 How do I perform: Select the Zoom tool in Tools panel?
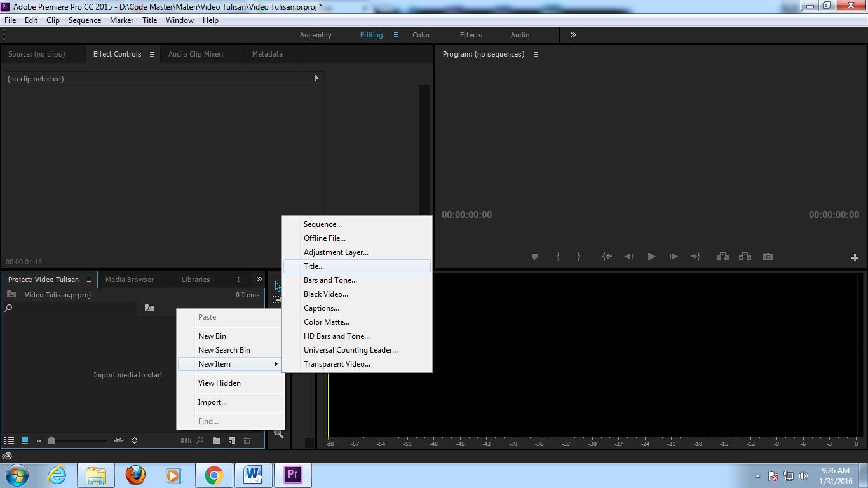(x=278, y=433)
